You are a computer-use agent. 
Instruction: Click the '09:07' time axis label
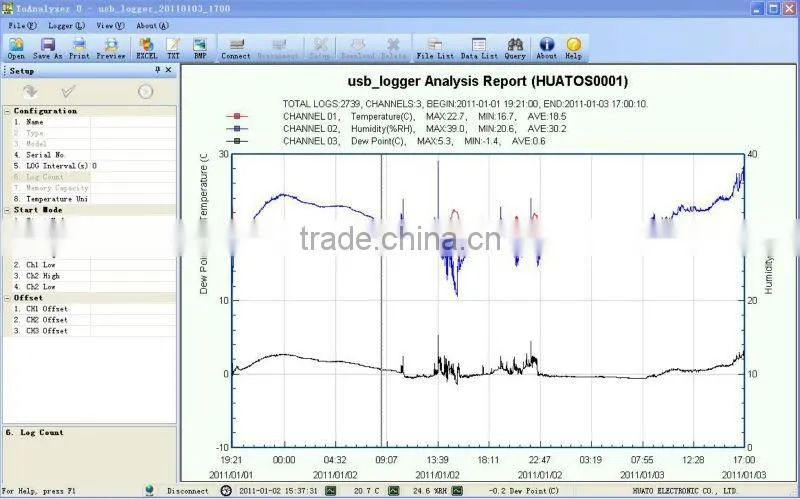(386, 460)
